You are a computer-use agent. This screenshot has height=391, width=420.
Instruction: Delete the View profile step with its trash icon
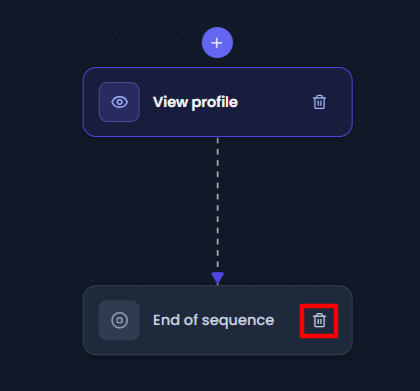[319, 102]
